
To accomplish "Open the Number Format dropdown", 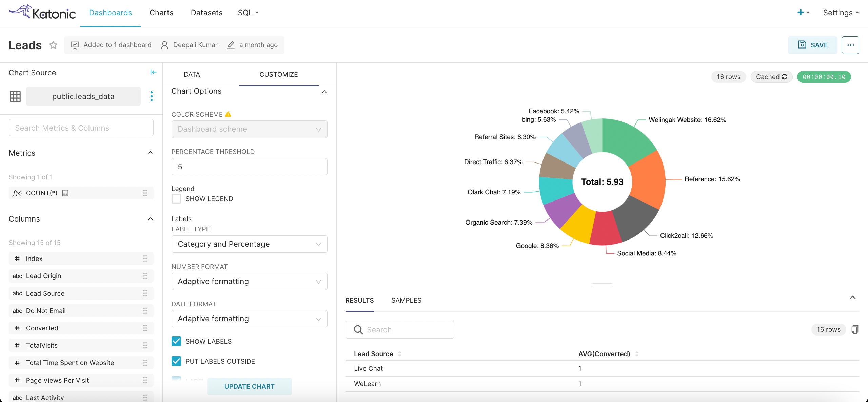I will (250, 282).
